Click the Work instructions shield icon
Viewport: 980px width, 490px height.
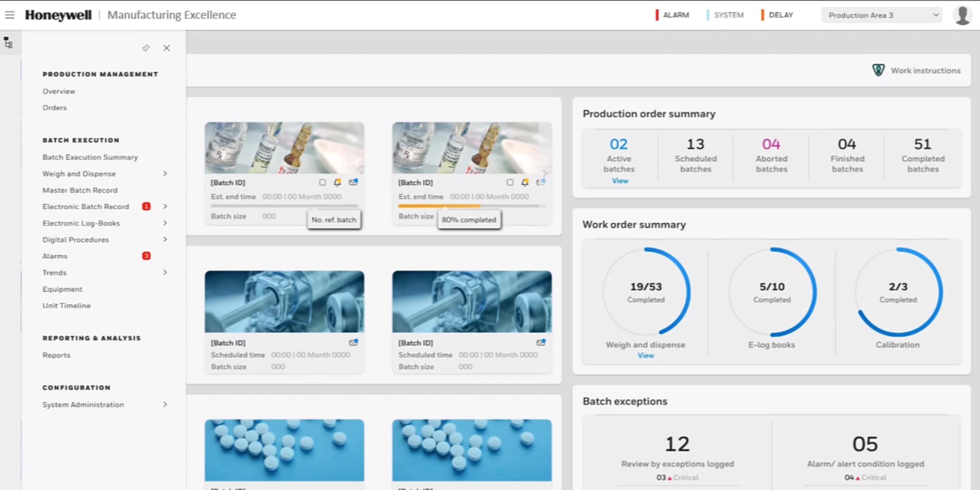point(878,70)
